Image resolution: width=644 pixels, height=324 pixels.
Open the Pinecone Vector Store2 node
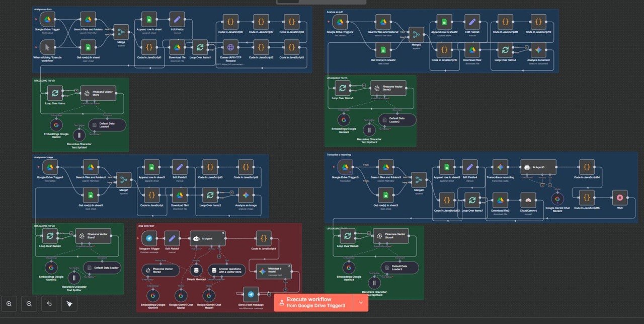(160, 270)
